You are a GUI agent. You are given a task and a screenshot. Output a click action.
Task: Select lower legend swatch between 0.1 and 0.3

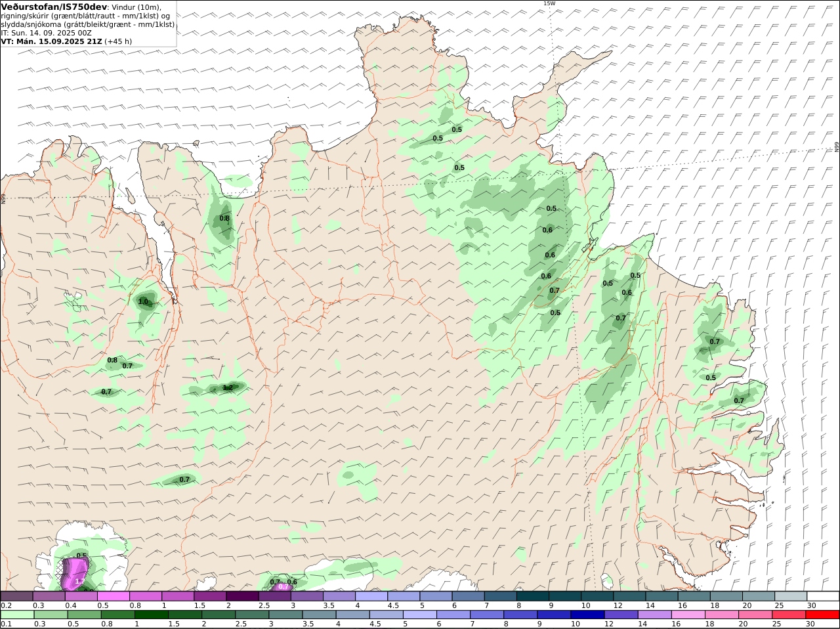tap(16, 615)
